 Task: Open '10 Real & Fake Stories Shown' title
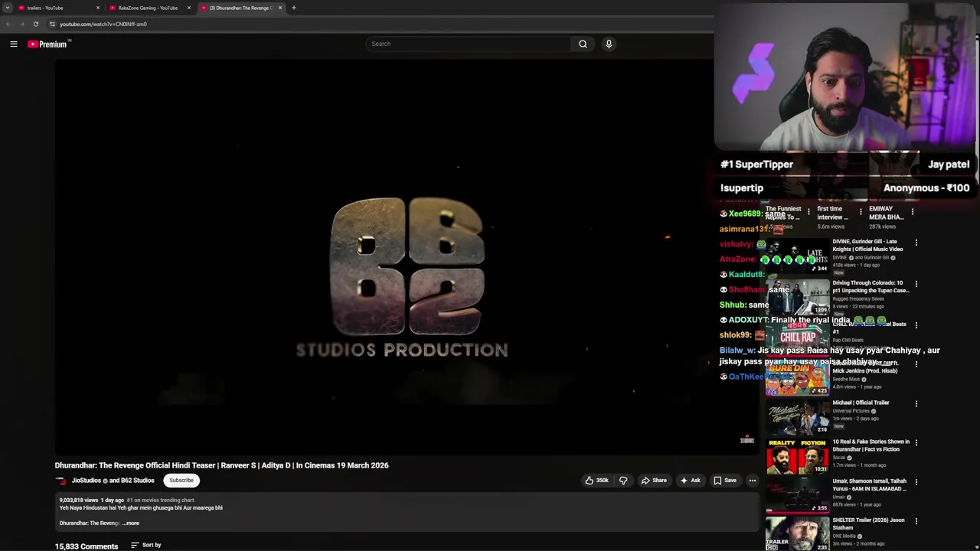pyautogui.click(x=871, y=445)
